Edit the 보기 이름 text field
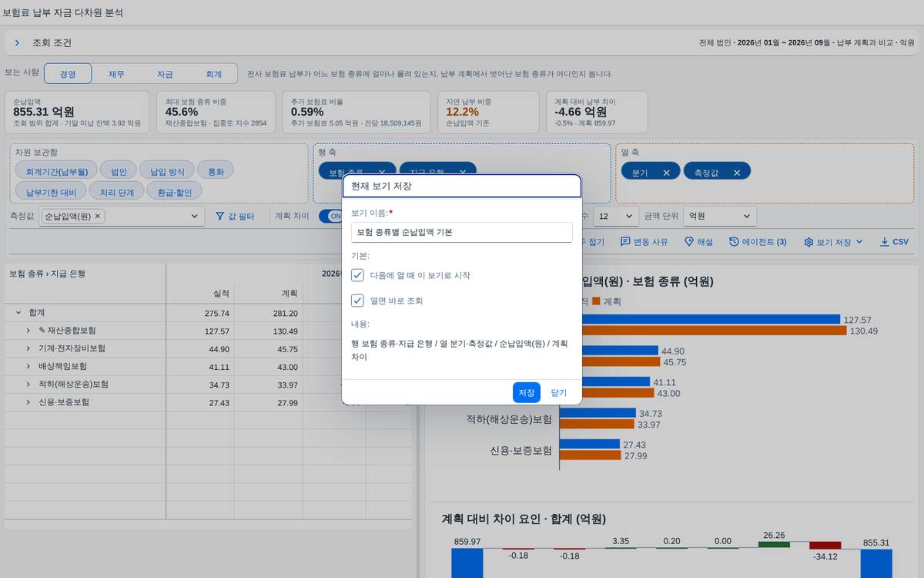This screenshot has width=924, height=578. [461, 232]
